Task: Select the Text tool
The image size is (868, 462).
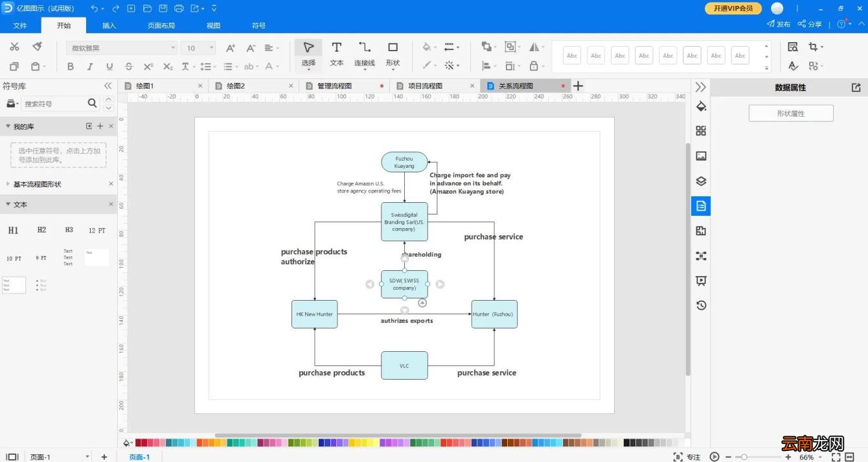Action: (337, 54)
